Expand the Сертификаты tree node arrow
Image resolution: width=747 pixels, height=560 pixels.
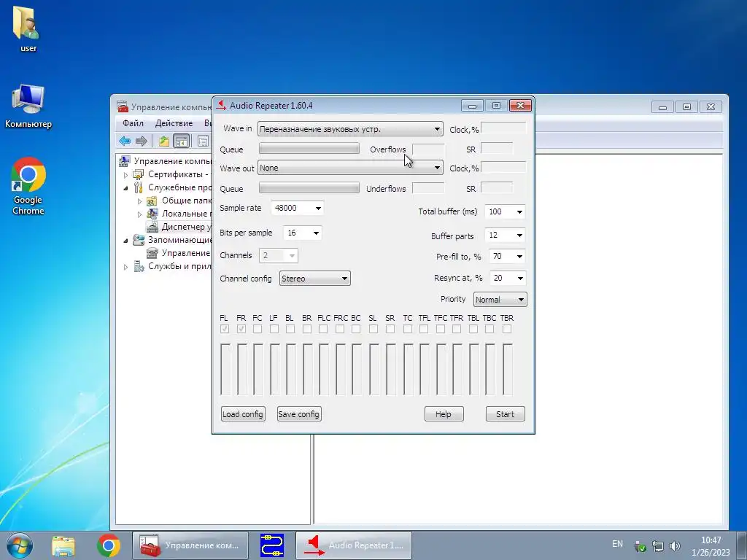(125, 175)
